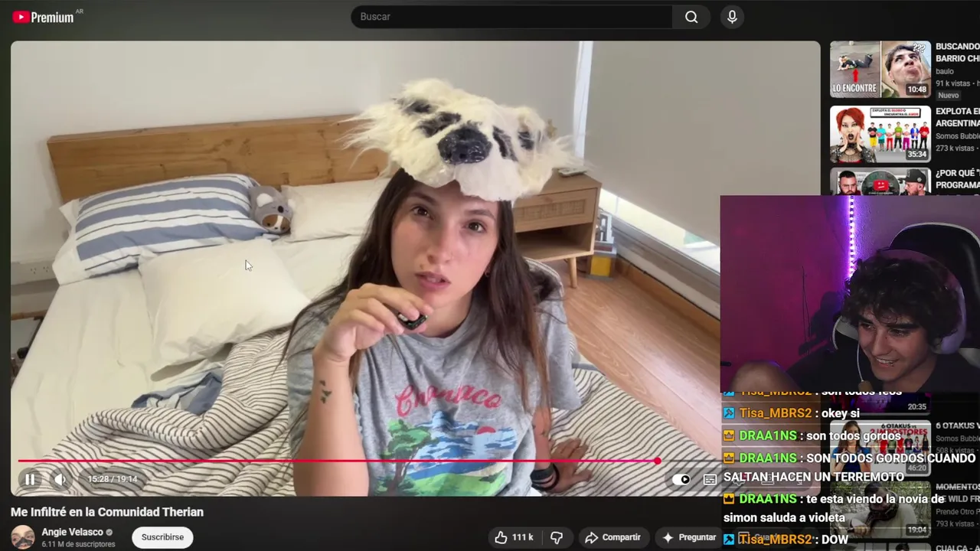Image resolution: width=980 pixels, height=551 pixels.
Task: Click the video title 'Me Infiltré en la Comunidad Therian'
Action: click(107, 512)
